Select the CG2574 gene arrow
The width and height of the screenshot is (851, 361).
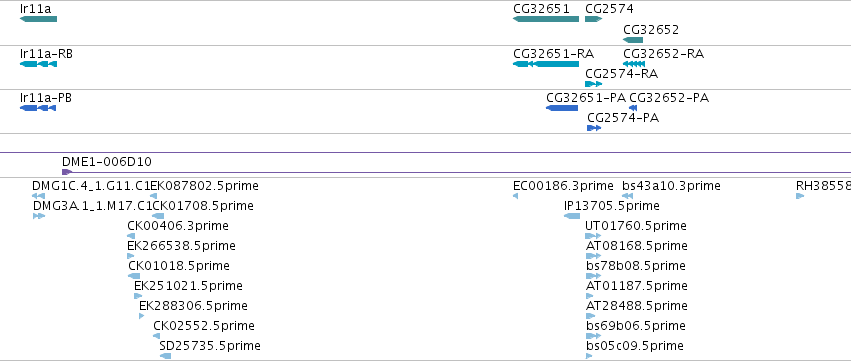click(594, 19)
